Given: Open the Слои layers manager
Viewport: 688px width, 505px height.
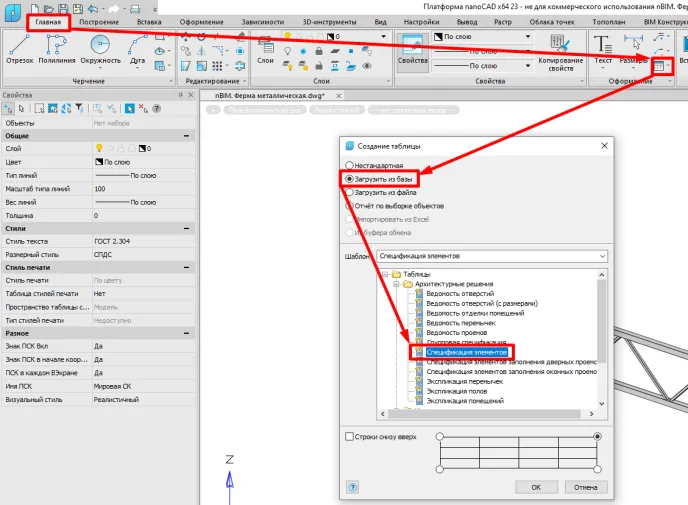Looking at the screenshot, I should (267, 49).
